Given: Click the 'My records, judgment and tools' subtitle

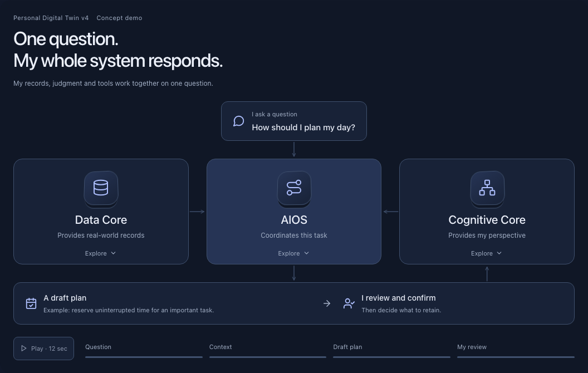Looking at the screenshot, I should click(x=113, y=83).
